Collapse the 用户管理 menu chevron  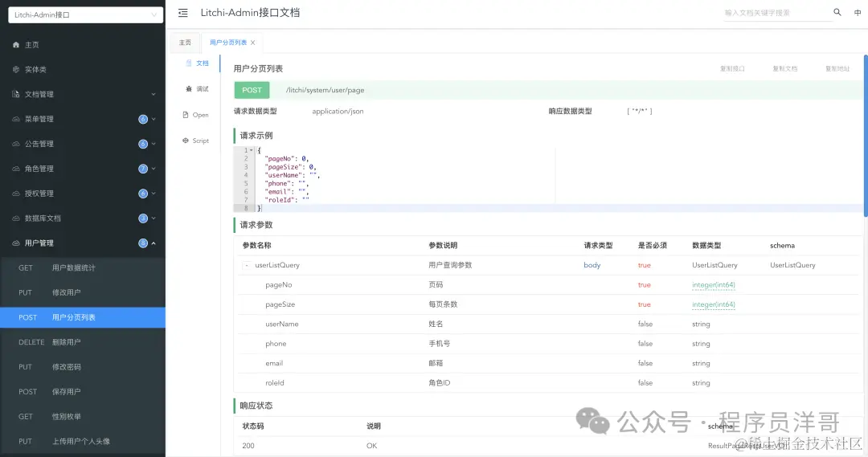click(154, 243)
